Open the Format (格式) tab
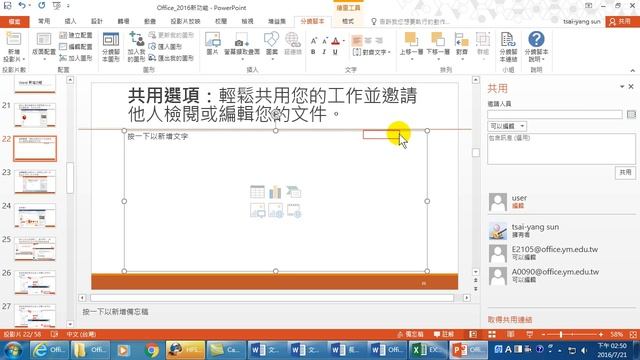Viewport: 640px width, 360px height. (348, 21)
